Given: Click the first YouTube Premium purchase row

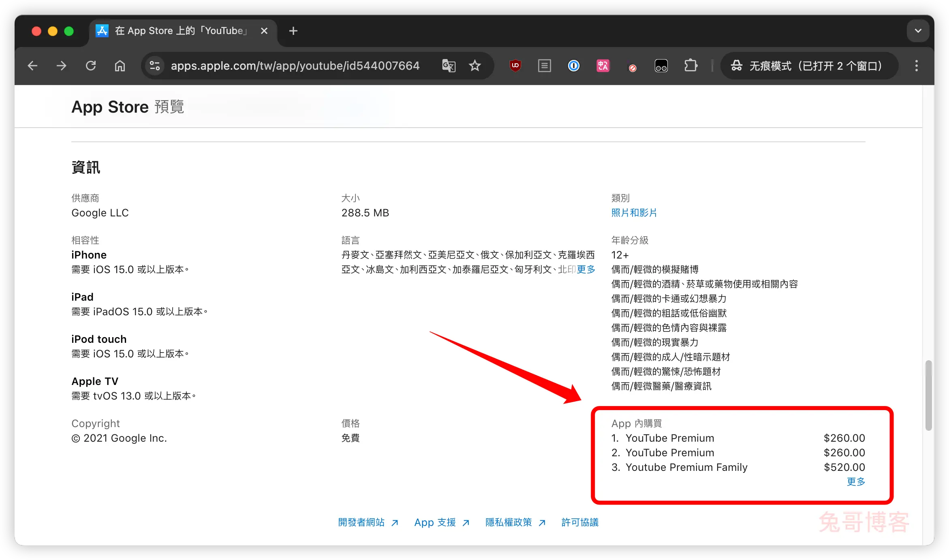Looking at the screenshot, I should pyautogui.click(x=738, y=438).
